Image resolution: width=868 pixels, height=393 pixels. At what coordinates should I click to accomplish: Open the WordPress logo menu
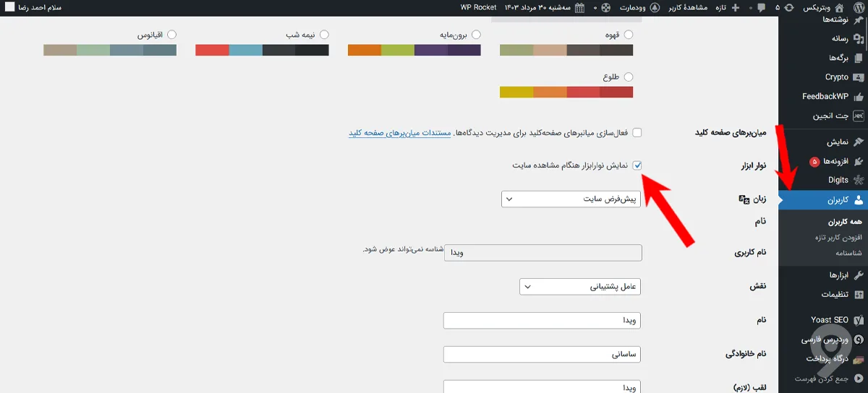pos(858,7)
